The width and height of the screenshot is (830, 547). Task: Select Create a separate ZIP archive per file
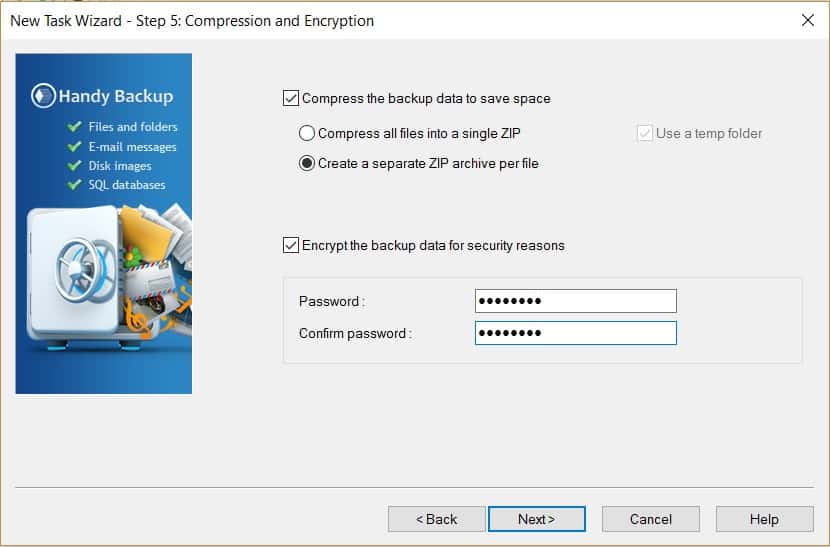point(307,163)
